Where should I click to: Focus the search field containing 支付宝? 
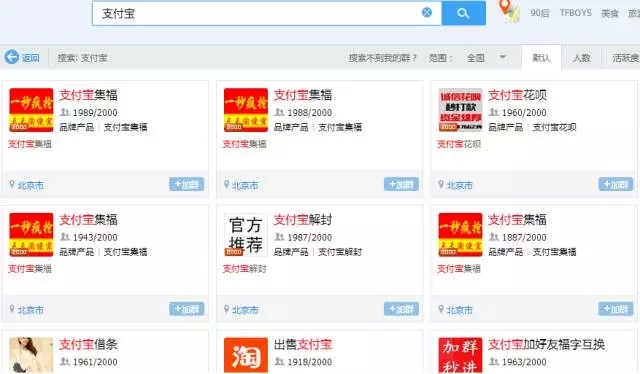coord(267,13)
